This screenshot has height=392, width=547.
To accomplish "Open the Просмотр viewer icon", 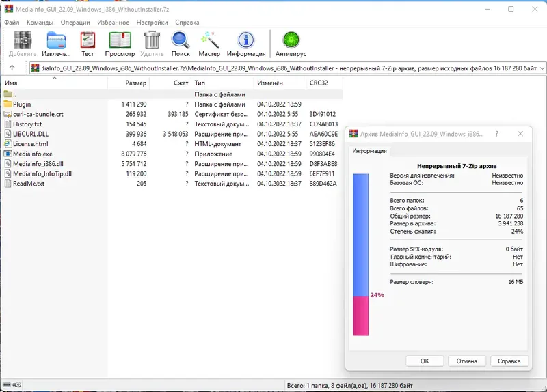I will click(120, 40).
